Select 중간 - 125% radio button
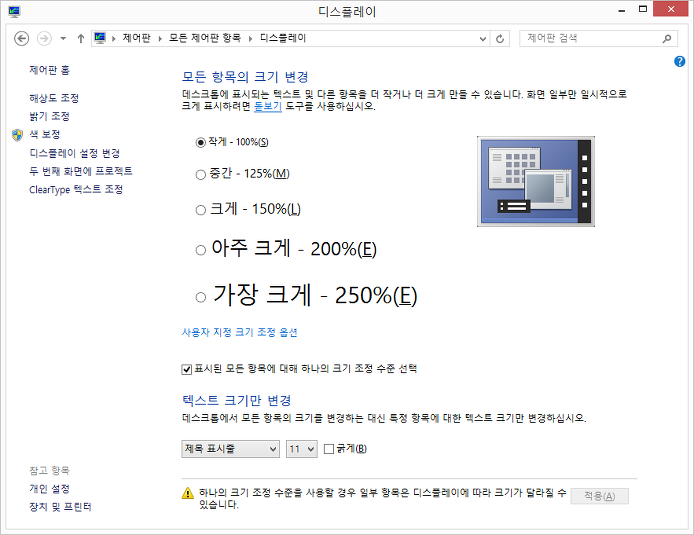The width and height of the screenshot is (694, 535). [200, 175]
